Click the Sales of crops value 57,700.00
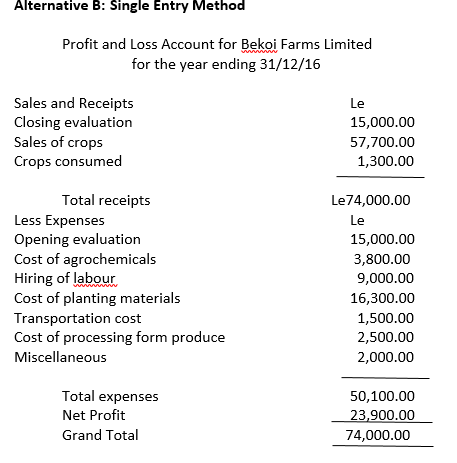This screenshot has height=463, width=457. [382, 142]
